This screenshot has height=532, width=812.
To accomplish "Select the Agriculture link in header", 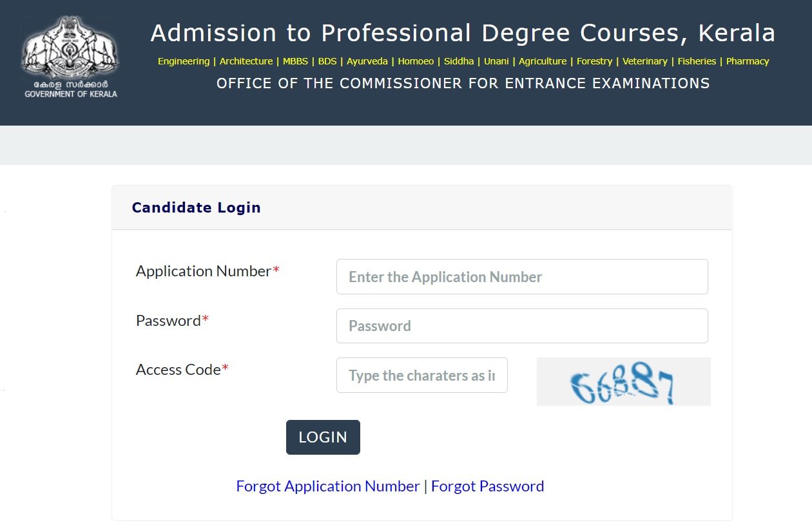I will tap(543, 61).
